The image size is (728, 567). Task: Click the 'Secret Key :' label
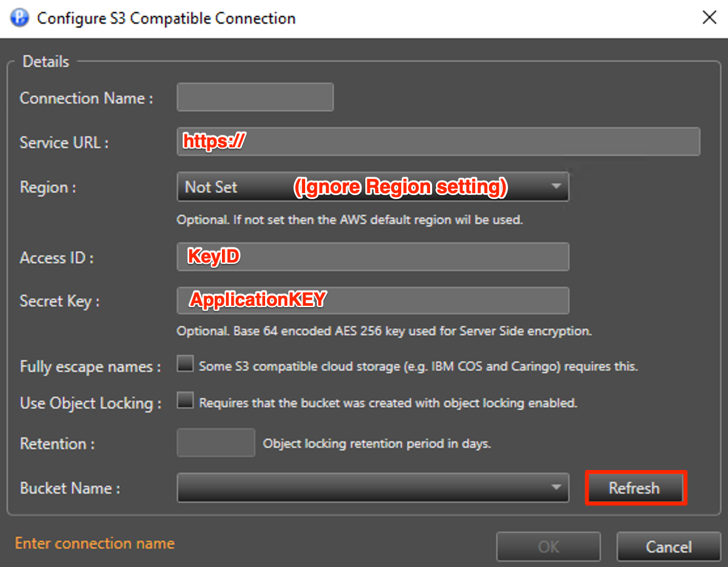[60, 301]
